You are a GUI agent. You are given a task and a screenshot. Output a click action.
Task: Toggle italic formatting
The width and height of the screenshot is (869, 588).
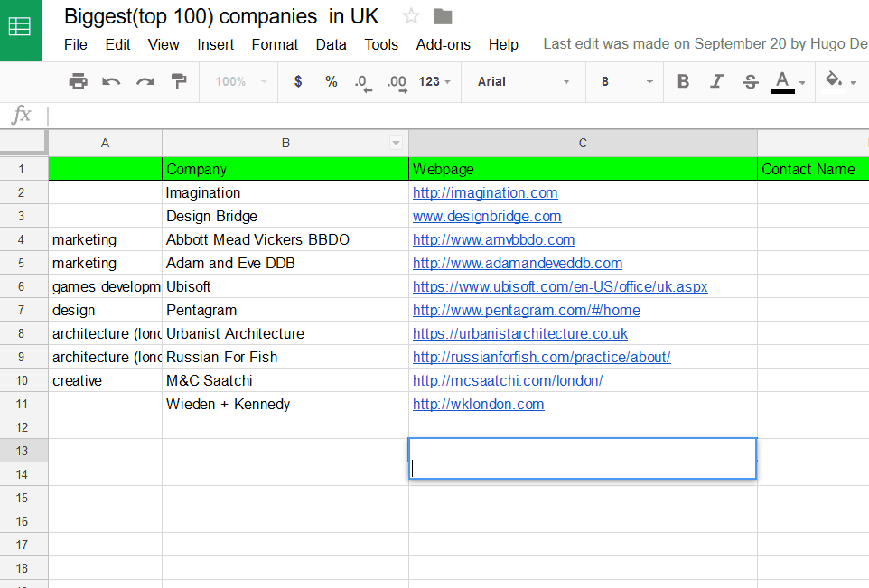click(716, 81)
